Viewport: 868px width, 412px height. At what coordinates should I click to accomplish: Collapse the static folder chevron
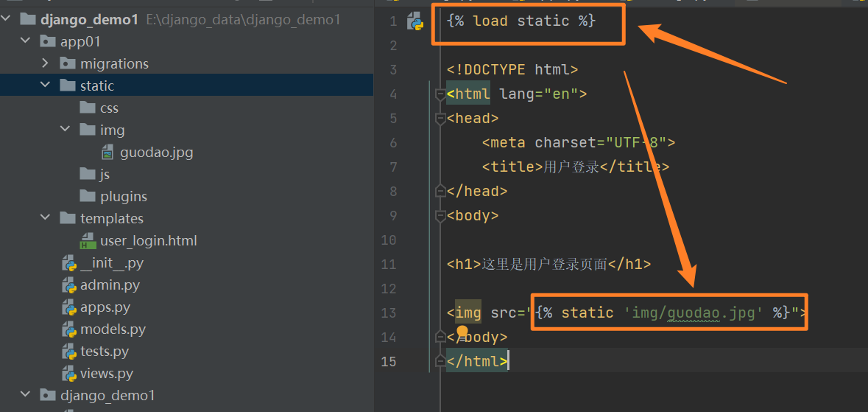(x=46, y=85)
